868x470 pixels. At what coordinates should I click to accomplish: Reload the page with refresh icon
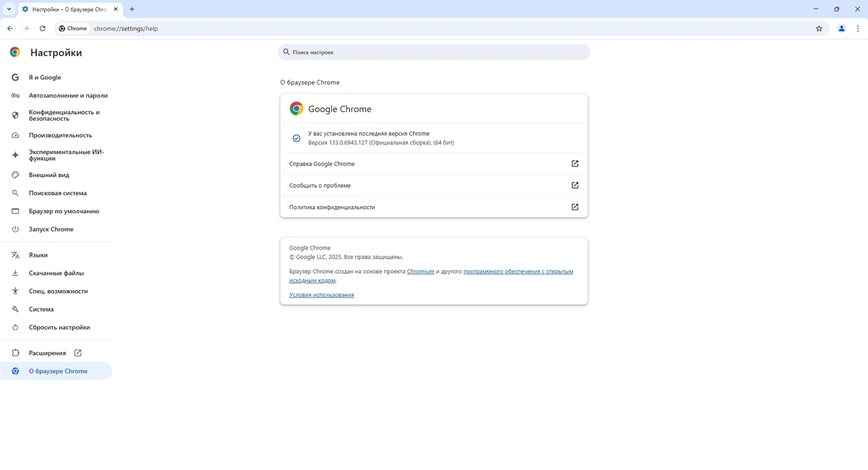point(43,29)
